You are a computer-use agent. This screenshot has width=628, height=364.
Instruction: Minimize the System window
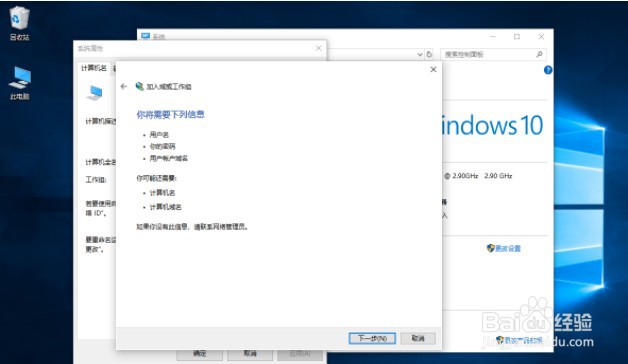pyautogui.click(x=493, y=36)
